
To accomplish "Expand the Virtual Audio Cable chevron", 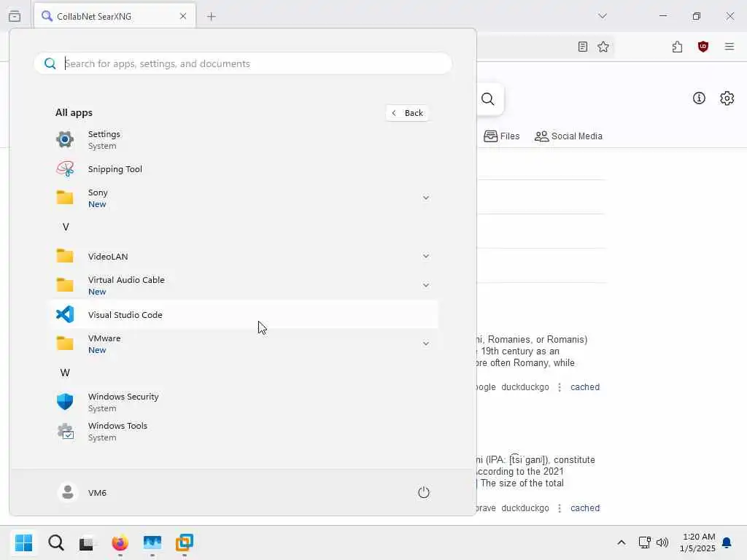I will 425,285.
